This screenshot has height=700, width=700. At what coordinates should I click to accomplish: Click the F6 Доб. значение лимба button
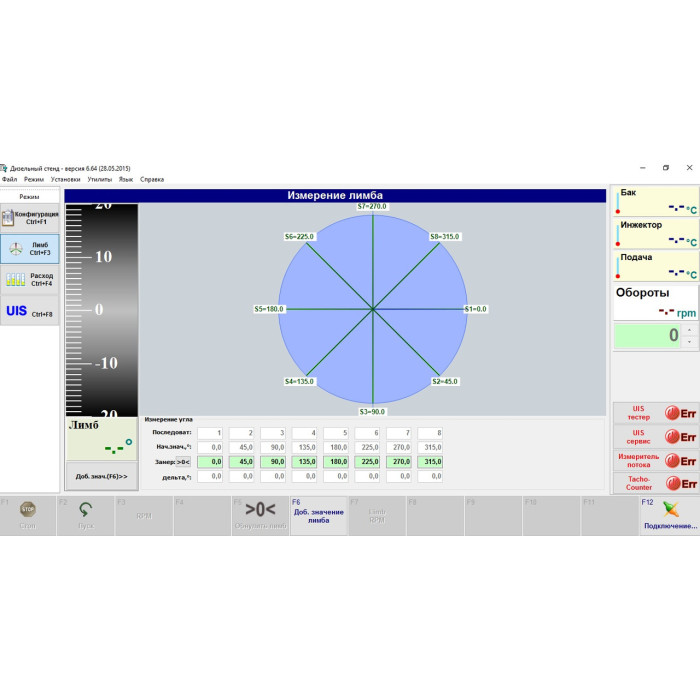click(318, 516)
